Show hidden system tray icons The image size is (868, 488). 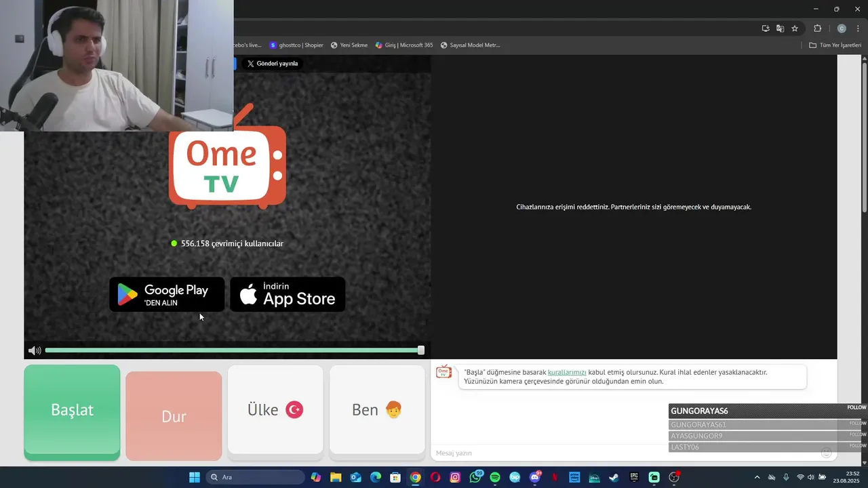pos(757,477)
